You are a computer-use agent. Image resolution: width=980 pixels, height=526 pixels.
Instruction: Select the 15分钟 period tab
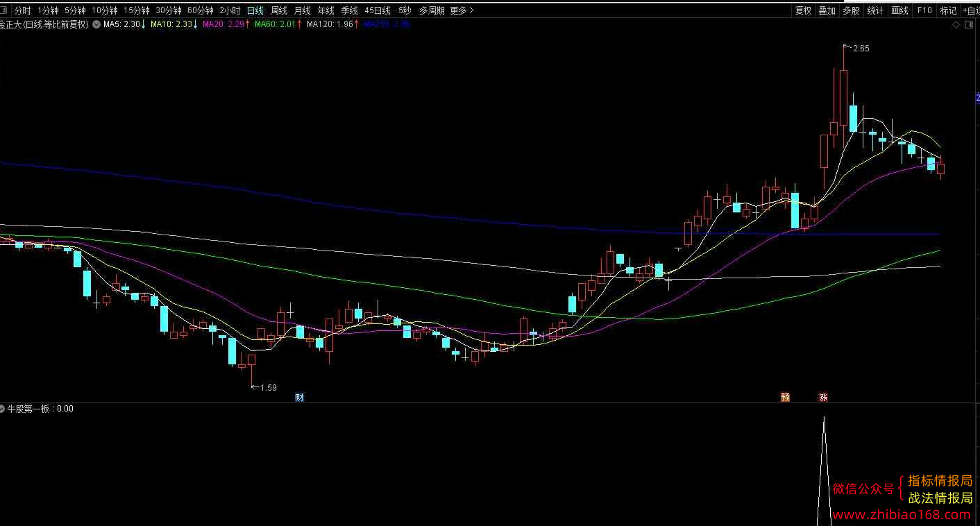(137, 10)
